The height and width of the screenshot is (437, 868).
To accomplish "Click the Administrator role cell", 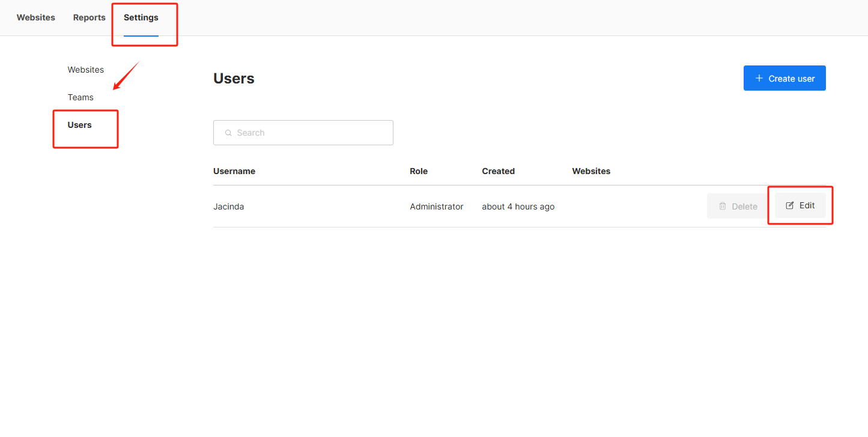I will pos(437,206).
